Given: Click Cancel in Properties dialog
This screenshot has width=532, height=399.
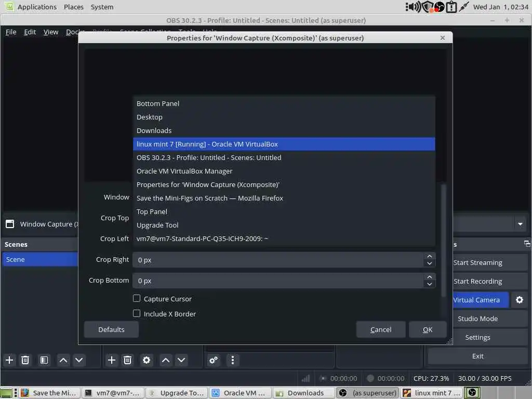Looking at the screenshot, I should pyautogui.click(x=381, y=329).
